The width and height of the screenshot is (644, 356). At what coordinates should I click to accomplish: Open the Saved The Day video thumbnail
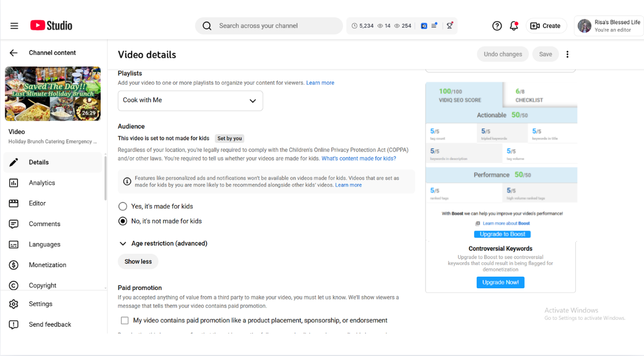point(53,94)
